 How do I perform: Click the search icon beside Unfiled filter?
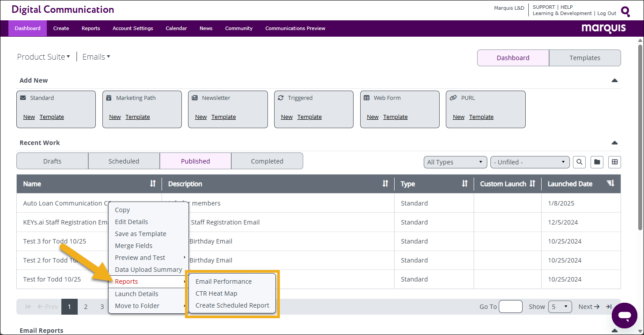click(x=579, y=162)
